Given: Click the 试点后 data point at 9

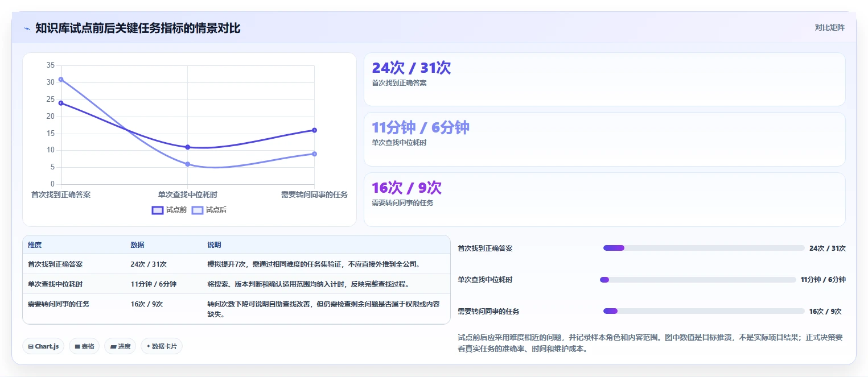Looking at the screenshot, I should click(x=314, y=154).
